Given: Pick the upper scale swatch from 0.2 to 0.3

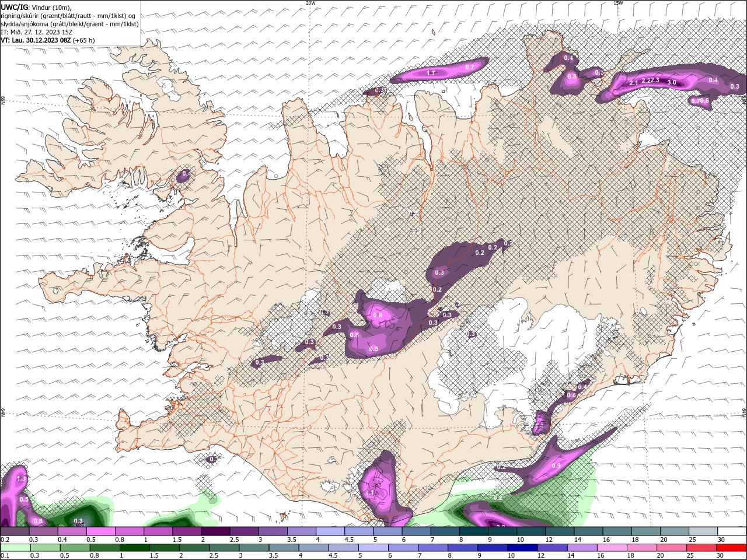Looking at the screenshot, I should click(x=15, y=531).
